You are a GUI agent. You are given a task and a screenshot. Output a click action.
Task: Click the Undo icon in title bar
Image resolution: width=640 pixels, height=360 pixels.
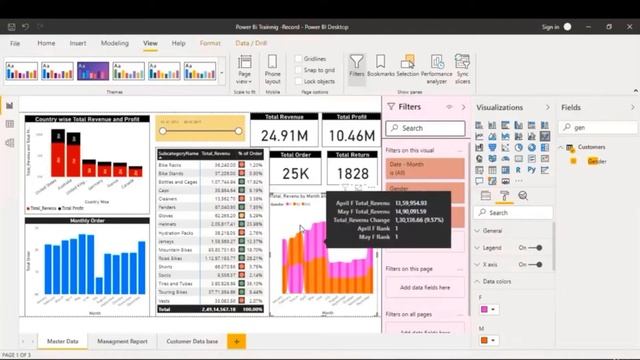25,27
